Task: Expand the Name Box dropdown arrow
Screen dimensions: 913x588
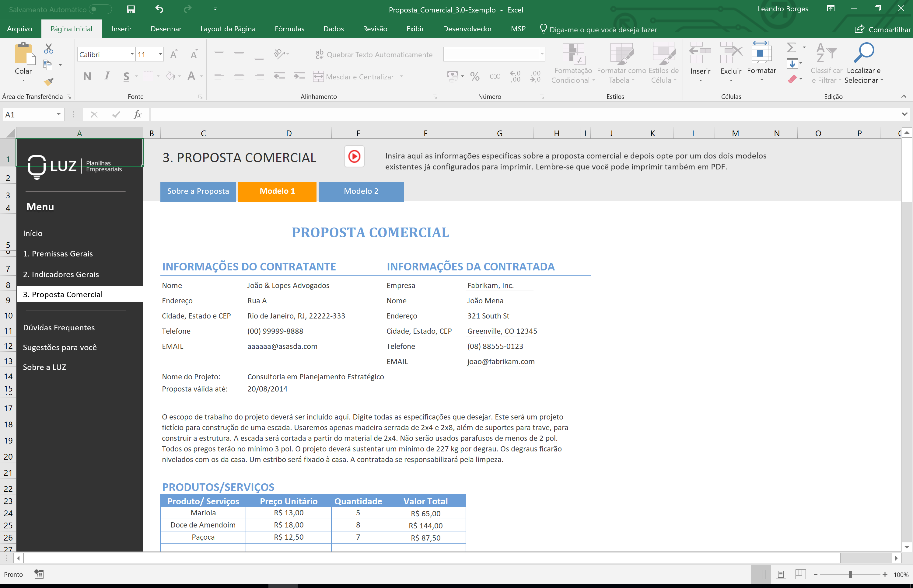Action: [58, 115]
